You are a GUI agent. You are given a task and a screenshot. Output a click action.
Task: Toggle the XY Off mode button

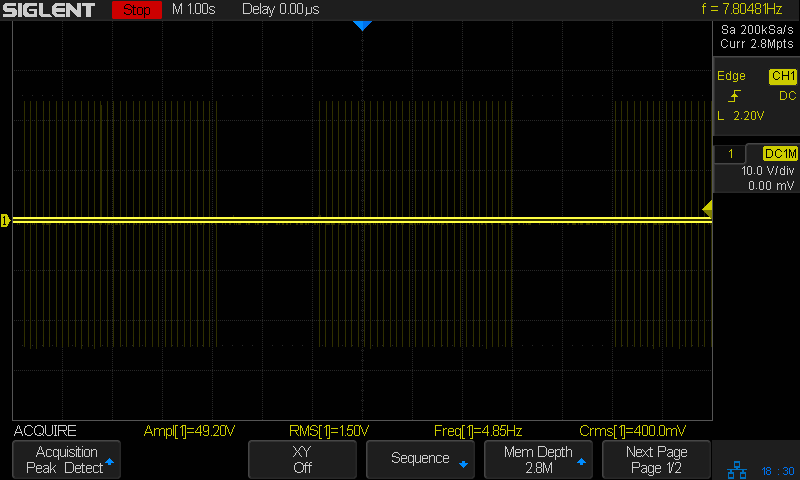tap(303, 459)
